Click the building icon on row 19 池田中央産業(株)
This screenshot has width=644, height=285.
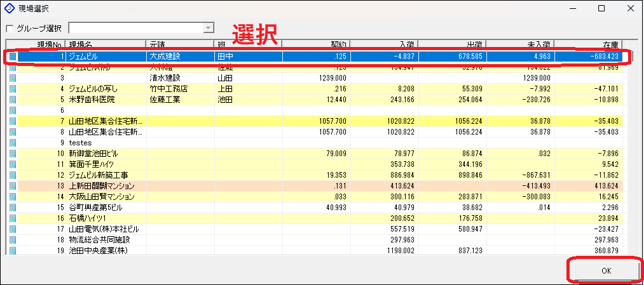pos(12,251)
